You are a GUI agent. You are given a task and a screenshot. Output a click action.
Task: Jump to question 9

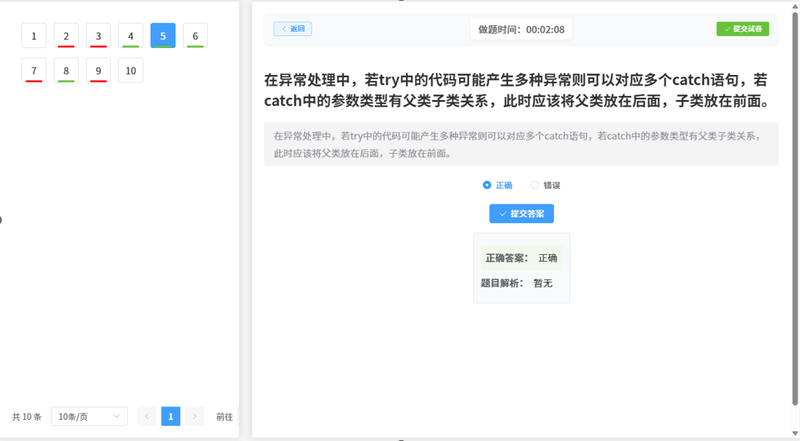point(98,70)
